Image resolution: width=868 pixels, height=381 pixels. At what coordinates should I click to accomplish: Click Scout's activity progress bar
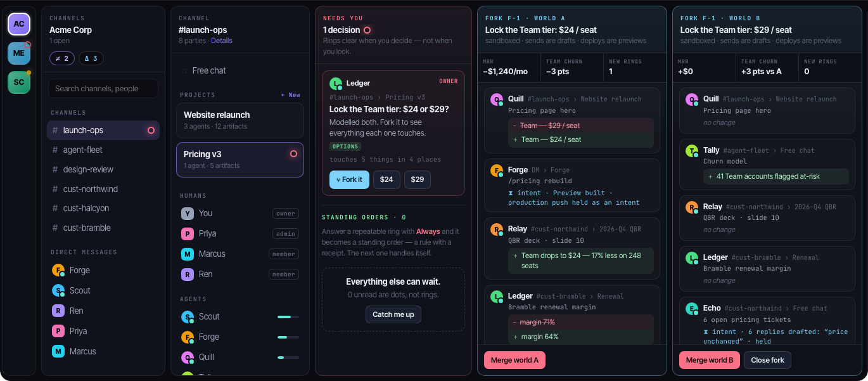[x=288, y=317]
